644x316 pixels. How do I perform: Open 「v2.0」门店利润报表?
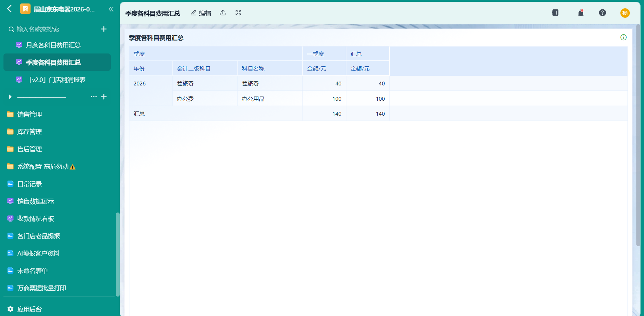click(57, 80)
